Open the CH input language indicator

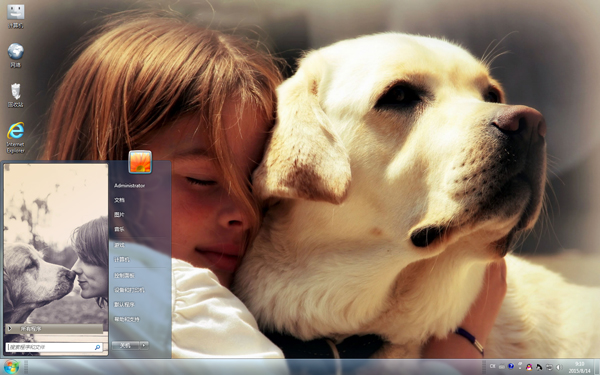tap(492, 367)
